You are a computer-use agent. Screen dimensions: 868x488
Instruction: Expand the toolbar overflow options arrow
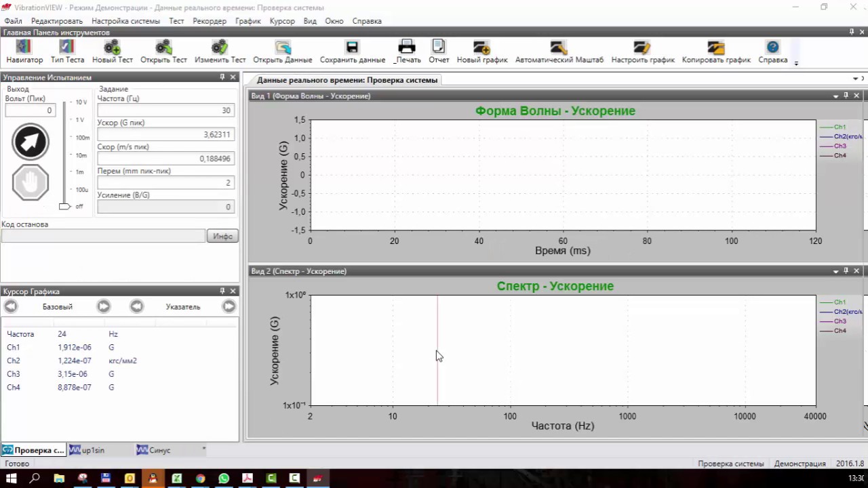[796, 62]
